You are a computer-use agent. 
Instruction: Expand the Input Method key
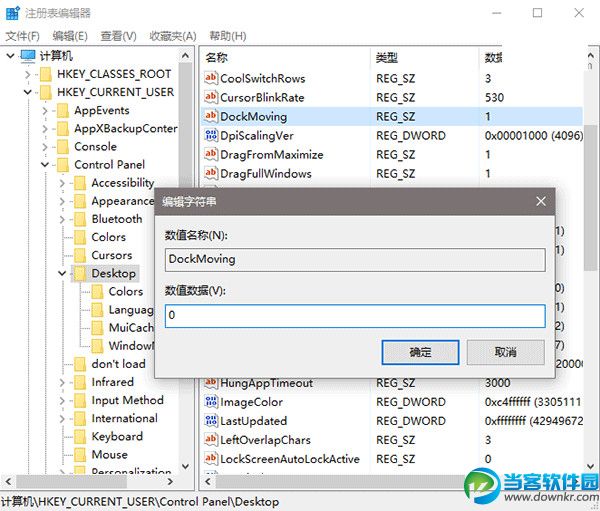[62, 400]
